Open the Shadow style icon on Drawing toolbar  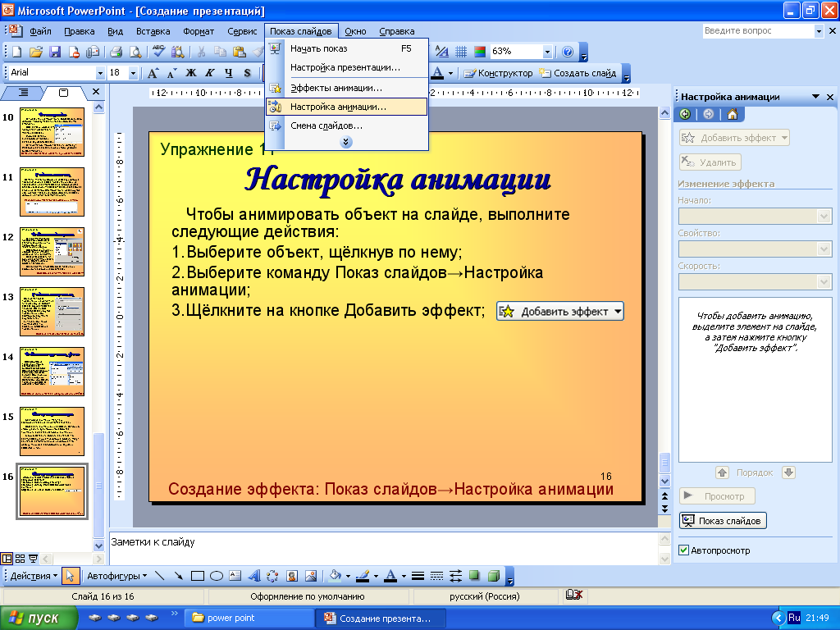(474, 576)
